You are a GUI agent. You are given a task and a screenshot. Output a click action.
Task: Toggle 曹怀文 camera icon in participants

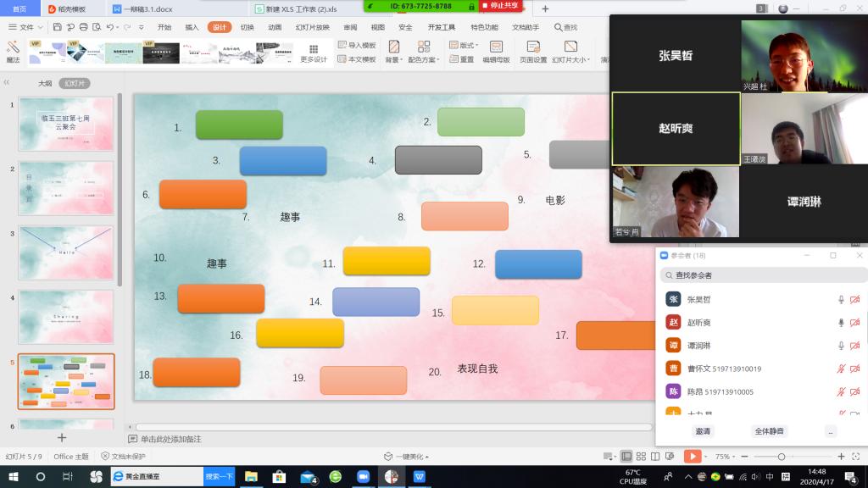[x=854, y=369]
